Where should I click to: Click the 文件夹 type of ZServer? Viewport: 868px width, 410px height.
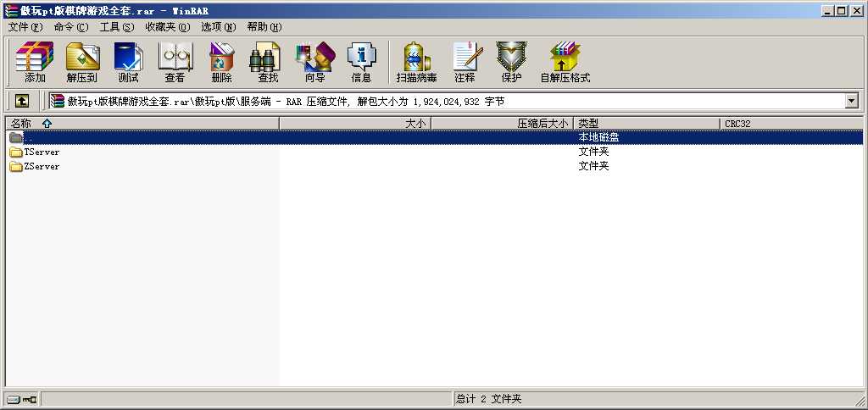593,166
